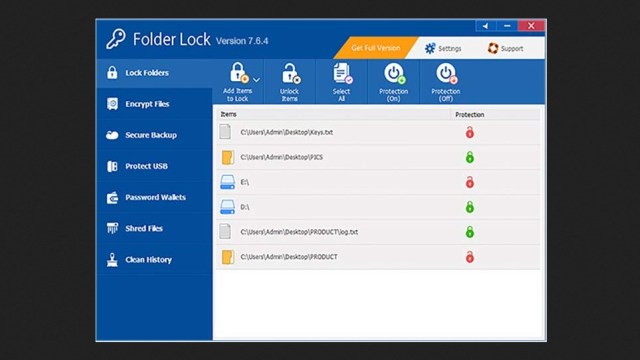This screenshot has height=360, width=640.
Task: Click the Folder Lock key logo
Action: pyautogui.click(x=116, y=39)
